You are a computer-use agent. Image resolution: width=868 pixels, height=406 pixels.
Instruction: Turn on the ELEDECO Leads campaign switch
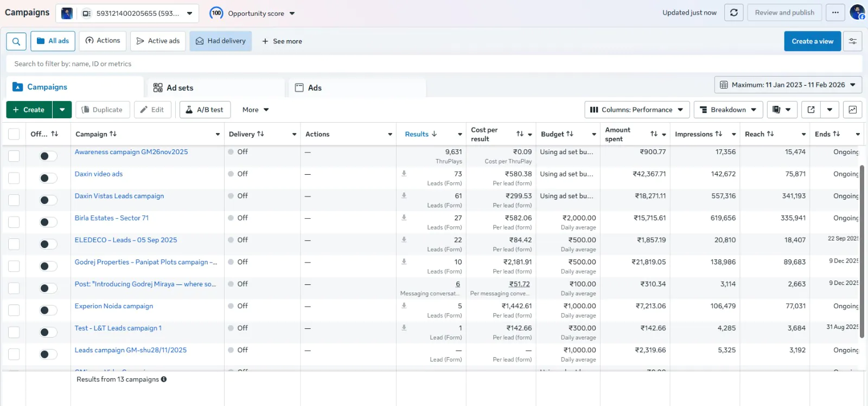(x=48, y=244)
